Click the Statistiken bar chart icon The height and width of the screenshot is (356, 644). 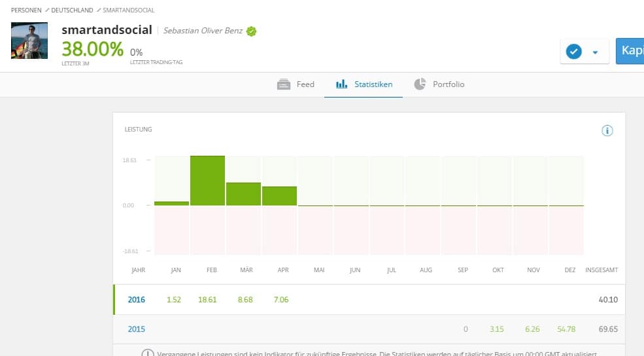(341, 84)
